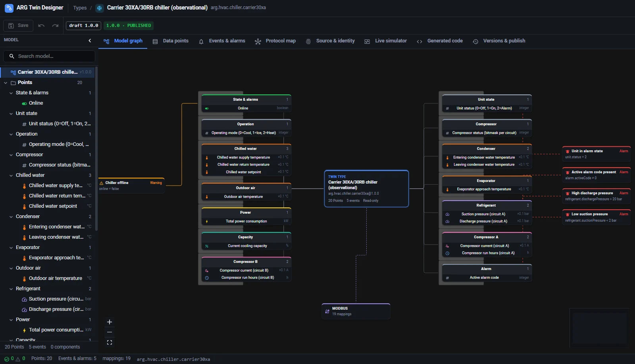Go to the Generated code tab

pyautogui.click(x=440, y=41)
